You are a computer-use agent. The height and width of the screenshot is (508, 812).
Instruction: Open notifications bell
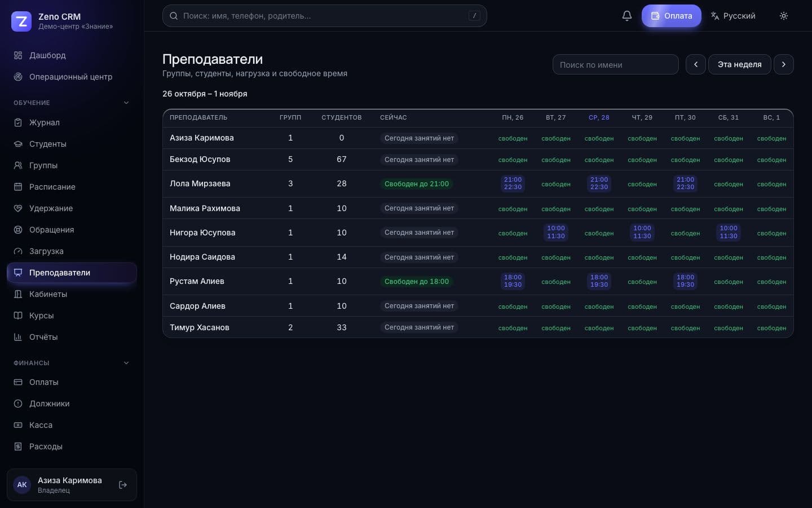click(627, 16)
